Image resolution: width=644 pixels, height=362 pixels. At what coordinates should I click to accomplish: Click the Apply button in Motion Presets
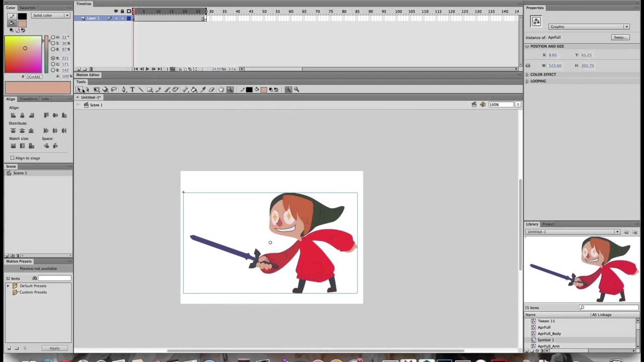point(54,348)
